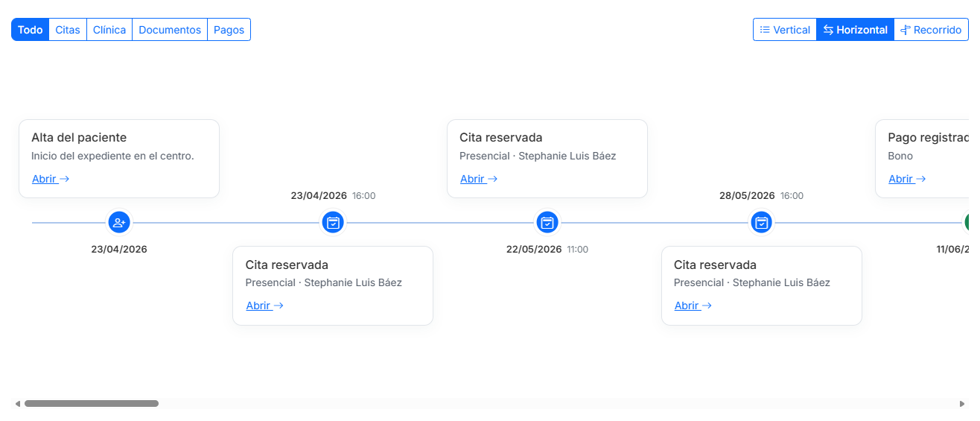Image resolution: width=980 pixels, height=421 pixels.
Task: Click the Abrir arrow icon in the 28/05/2026 appointment card
Action: [707, 306]
